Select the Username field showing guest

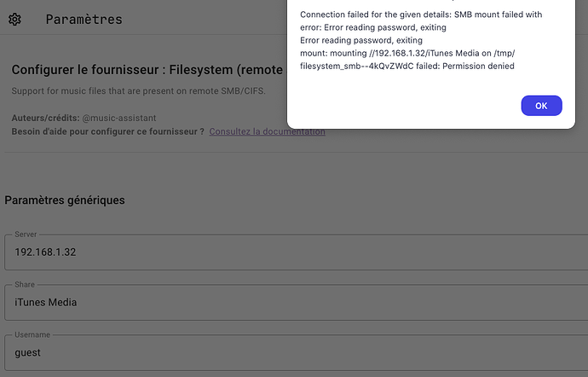[297, 352]
